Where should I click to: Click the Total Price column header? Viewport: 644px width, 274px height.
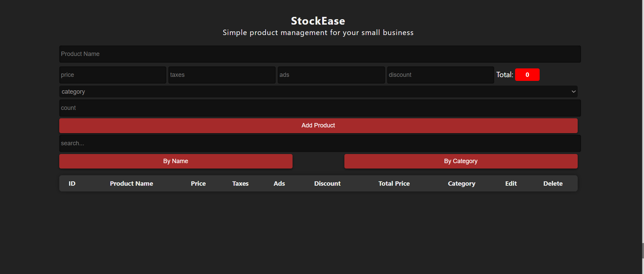click(394, 183)
